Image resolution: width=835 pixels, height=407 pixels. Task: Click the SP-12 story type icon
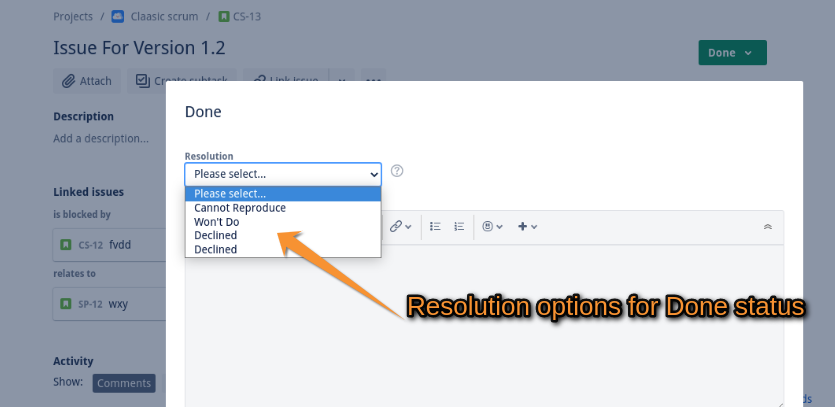pos(66,304)
